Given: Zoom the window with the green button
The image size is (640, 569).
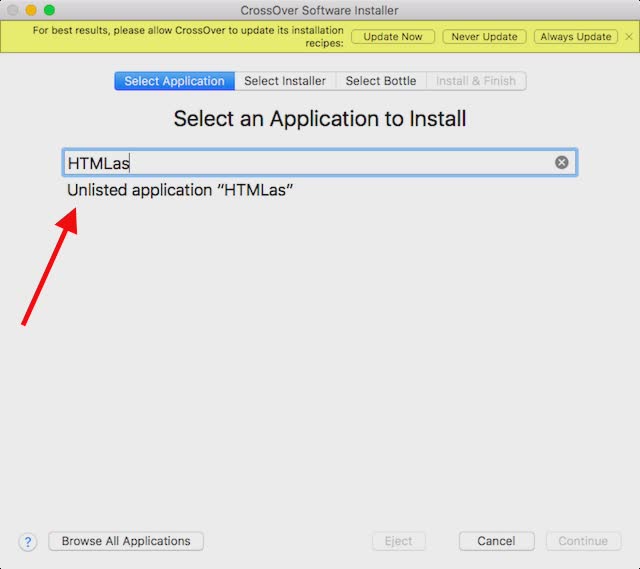Looking at the screenshot, I should pyautogui.click(x=49, y=10).
